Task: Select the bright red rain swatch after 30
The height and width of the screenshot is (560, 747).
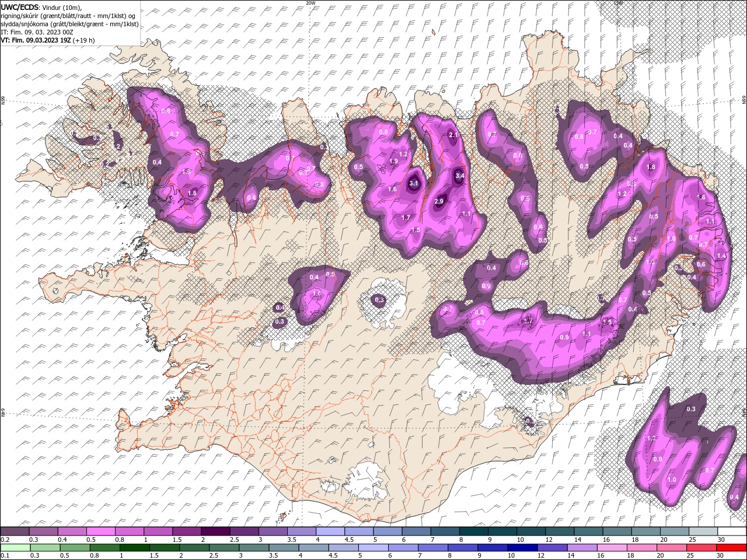Action: [731, 548]
